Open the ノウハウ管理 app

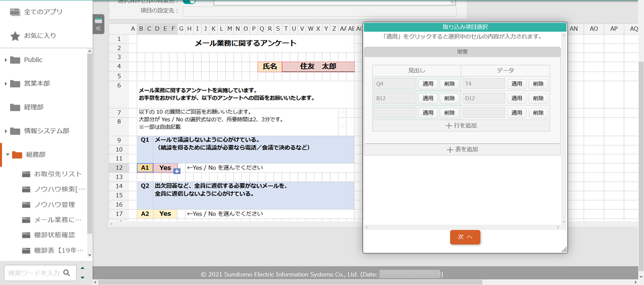coord(54,205)
